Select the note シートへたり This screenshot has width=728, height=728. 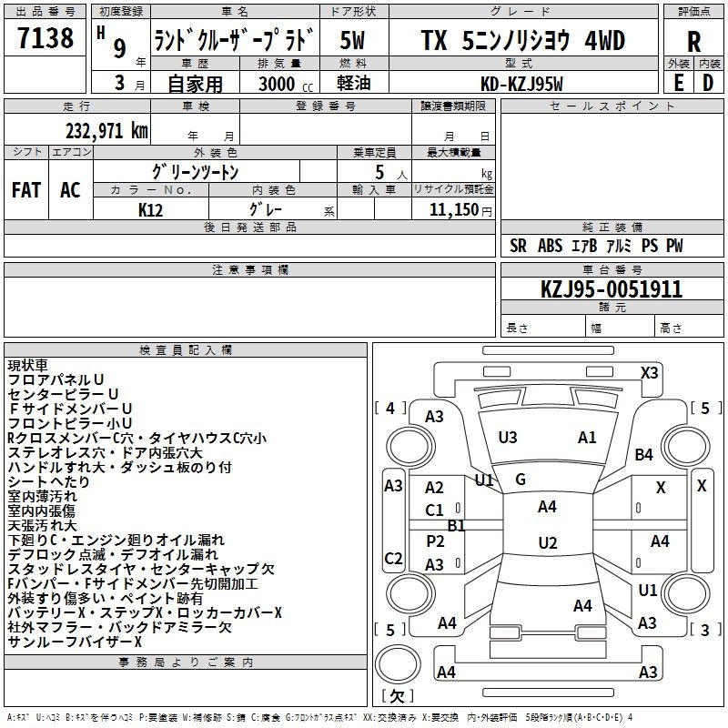[48, 482]
